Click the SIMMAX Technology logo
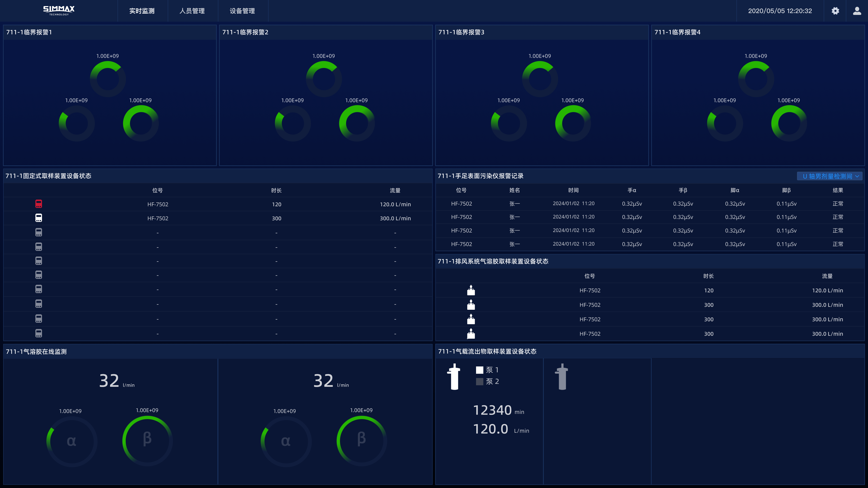Viewport: 868px width, 488px height. tap(59, 10)
